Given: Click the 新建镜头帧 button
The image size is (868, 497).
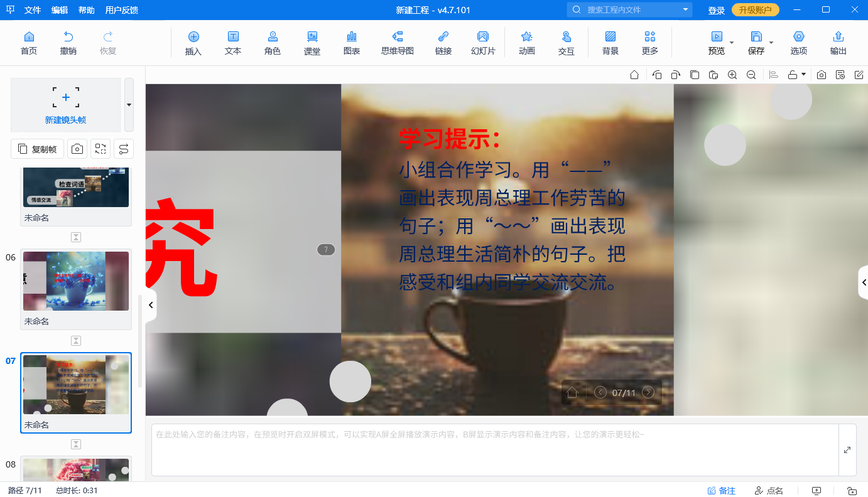Looking at the screenshot, I should pyautogui.click(x=65, y=105).
